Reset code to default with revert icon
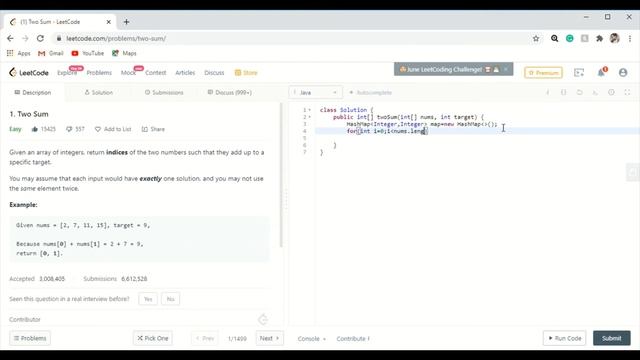Screen dimensions: 640x360 click(580, 93)
